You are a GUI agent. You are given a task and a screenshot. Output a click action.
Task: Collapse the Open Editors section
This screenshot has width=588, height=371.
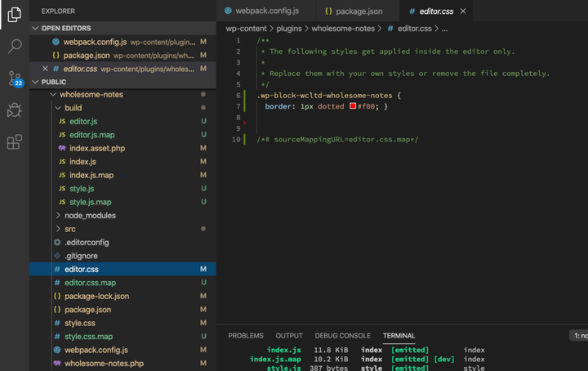coord(122,28)
